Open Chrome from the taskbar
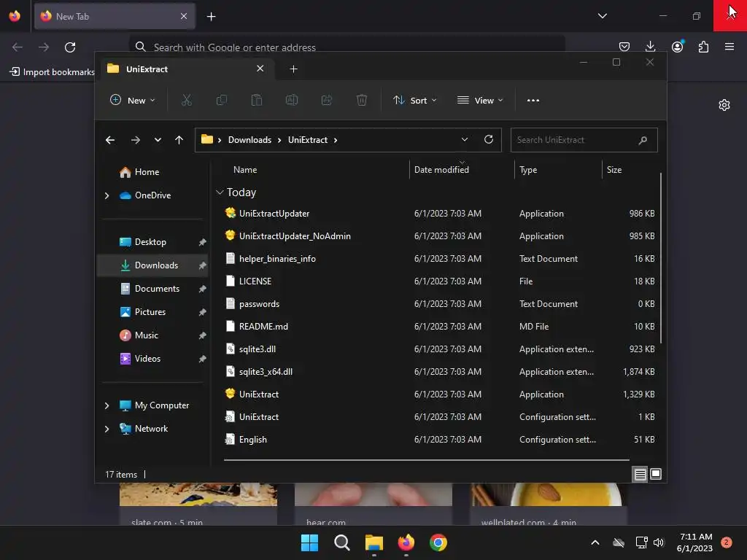This screenshot has width=747, height=560. click(438, 542)
